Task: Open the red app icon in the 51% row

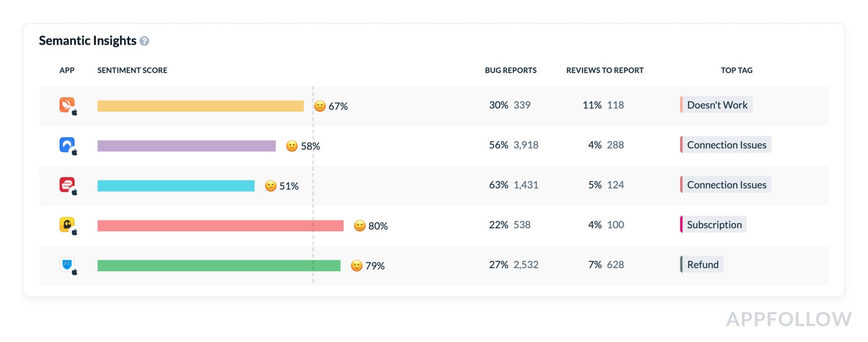Action: tap(68, 184)
